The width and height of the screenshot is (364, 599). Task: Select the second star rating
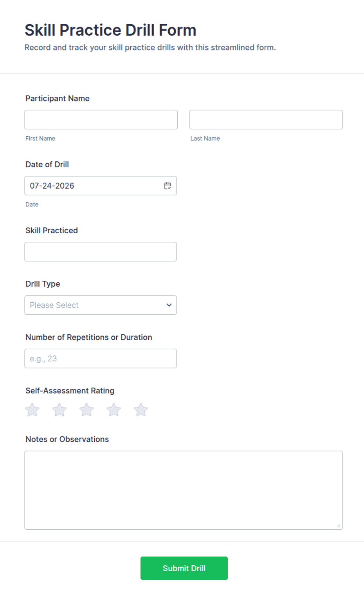59,410
